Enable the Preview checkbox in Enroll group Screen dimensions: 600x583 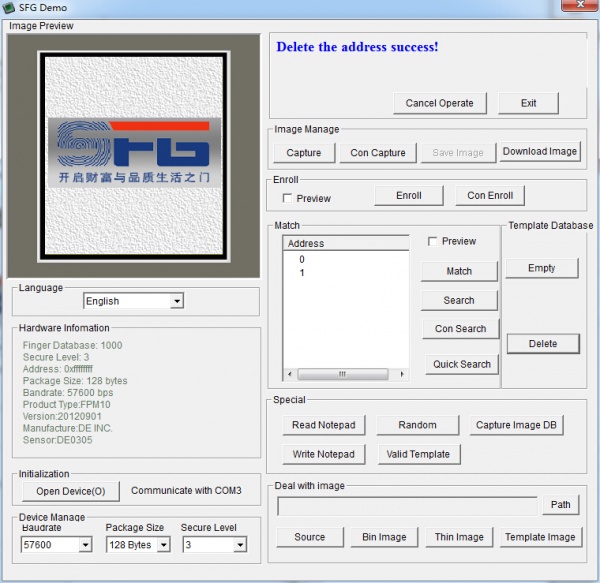pyautogui.click(x=287, y=198)
